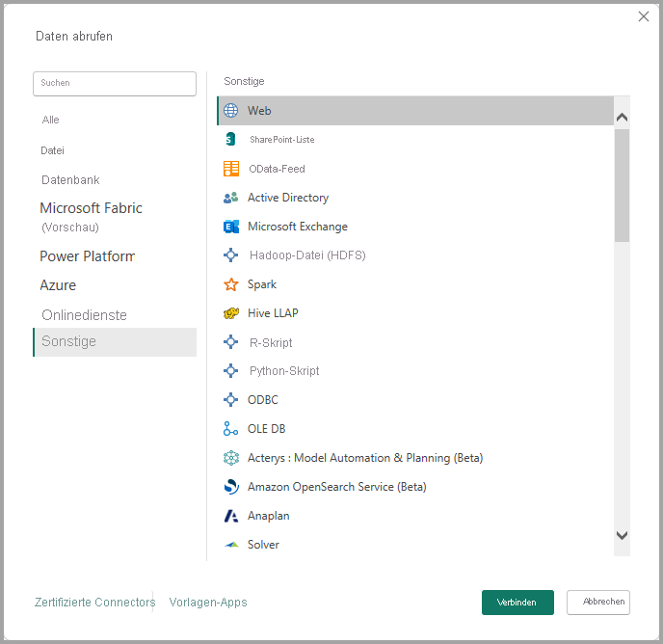The width and height of the screenshot is (663, 644).
Task: Click the Python-Skript connector icon
Action: [231, 370]
